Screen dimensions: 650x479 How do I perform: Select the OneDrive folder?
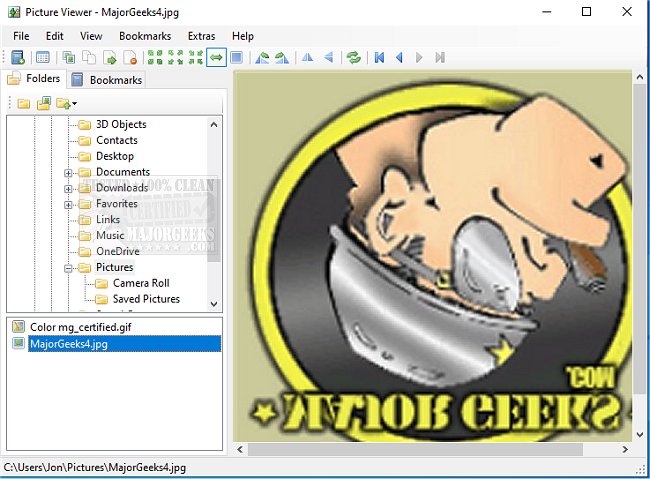(118, 251)
